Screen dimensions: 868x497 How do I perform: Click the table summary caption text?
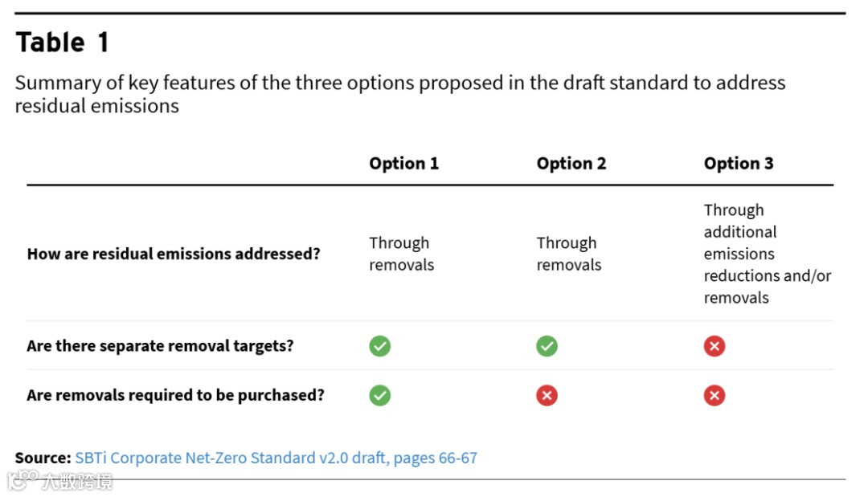click(399, 94)
